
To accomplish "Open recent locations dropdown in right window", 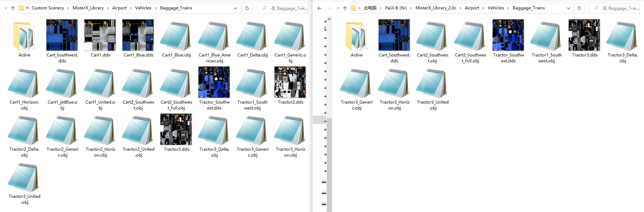I will (338, 8).
